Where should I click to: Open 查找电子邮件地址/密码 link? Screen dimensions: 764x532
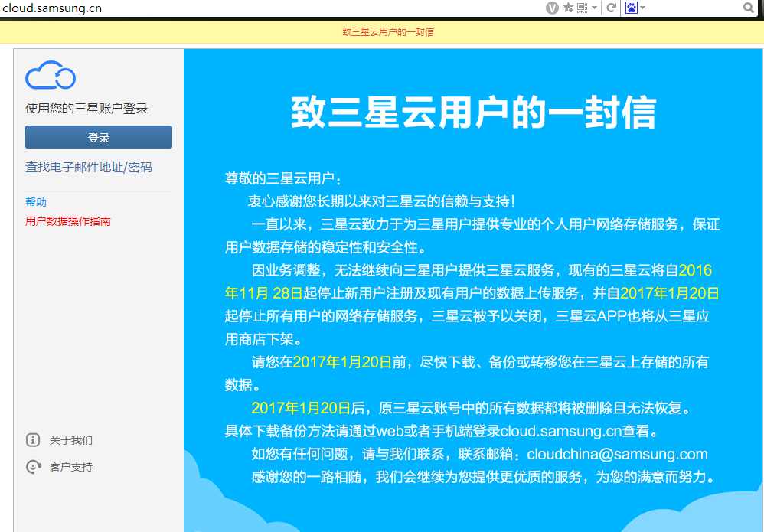[89, 167]
